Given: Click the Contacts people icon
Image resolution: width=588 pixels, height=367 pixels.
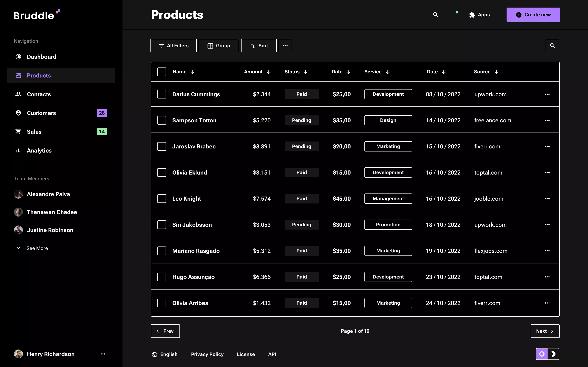Looking at the screenshot, I should pyautogui.click(x=18, y=94).
